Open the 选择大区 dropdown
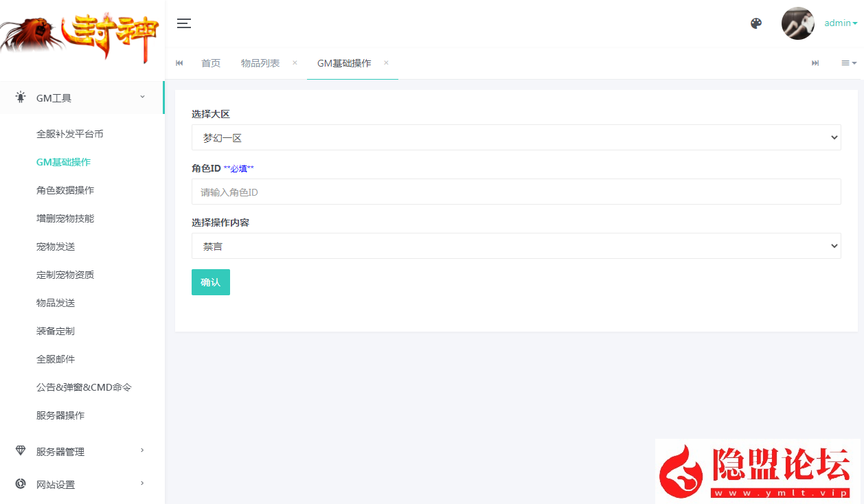The image size is (864, 504). pos(516,137)
